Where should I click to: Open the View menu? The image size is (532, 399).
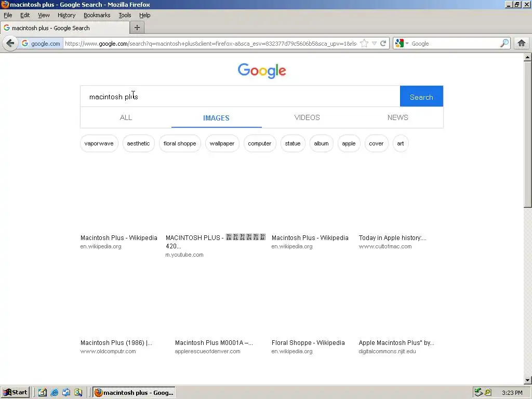coord(44,15)
